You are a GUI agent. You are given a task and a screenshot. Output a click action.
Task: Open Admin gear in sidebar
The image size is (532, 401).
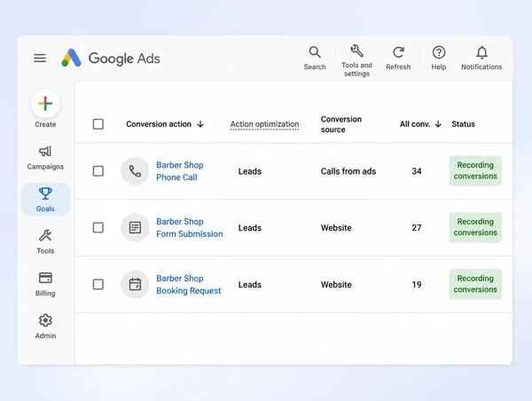(45, 326)
